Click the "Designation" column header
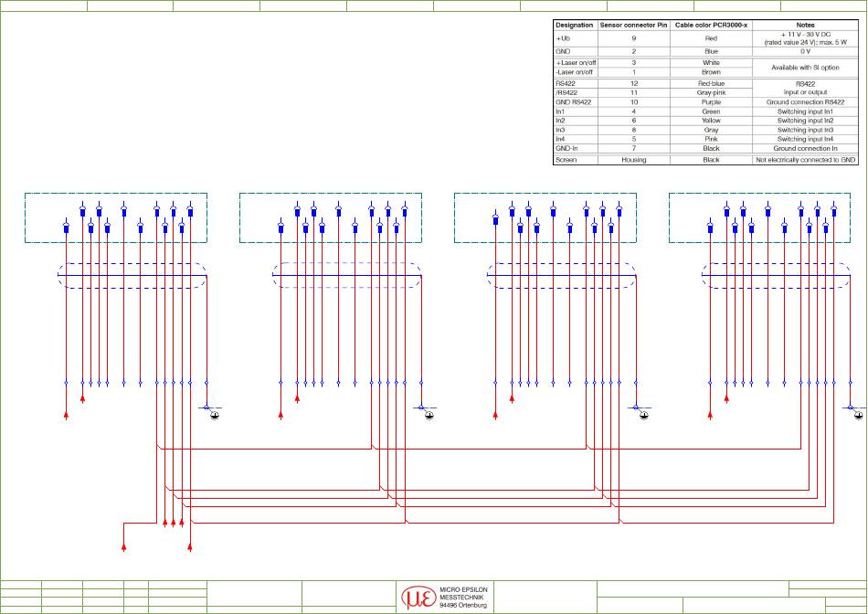Image resolution: width=868 pixels, height=614 pixels. (x=575, y=26)
